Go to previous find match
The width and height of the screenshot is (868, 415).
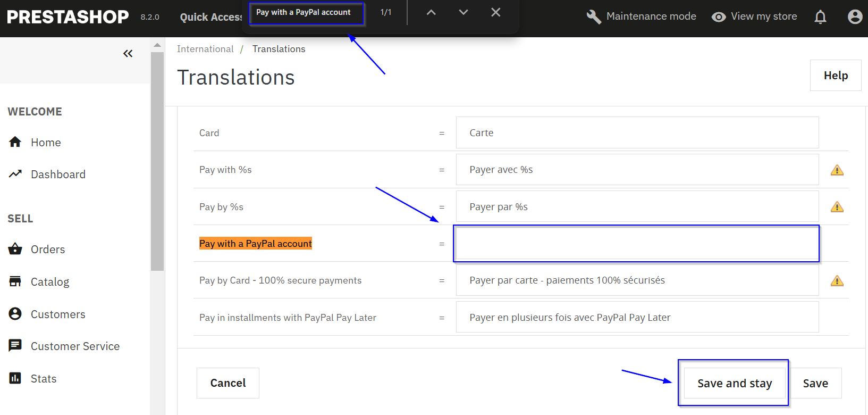pyautogui.click(x=431, y=12)
